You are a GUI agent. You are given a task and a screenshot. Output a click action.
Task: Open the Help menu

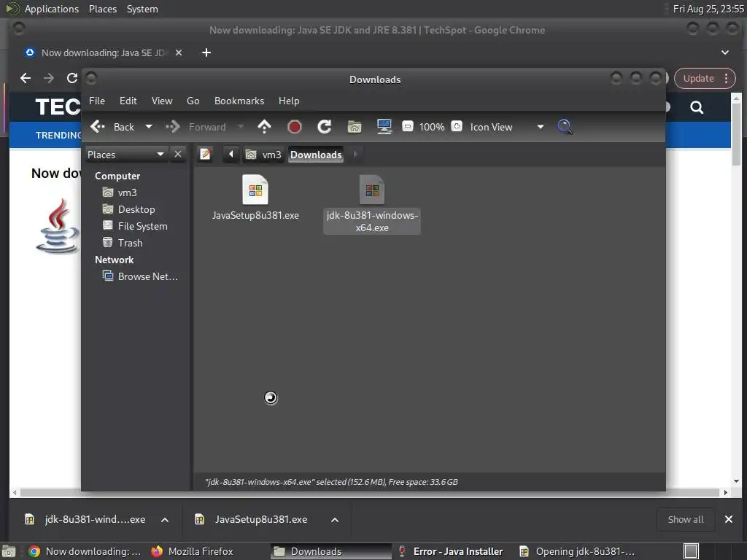click(289, 101)
